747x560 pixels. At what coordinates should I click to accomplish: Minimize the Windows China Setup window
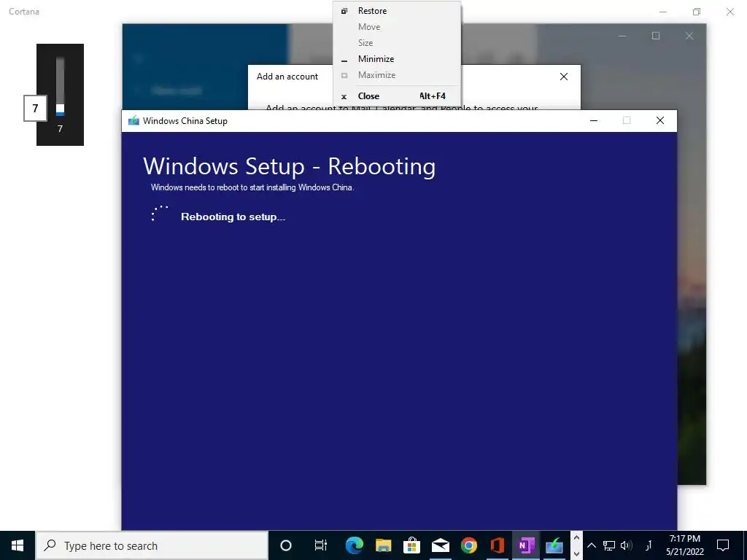tap(594, 120)
